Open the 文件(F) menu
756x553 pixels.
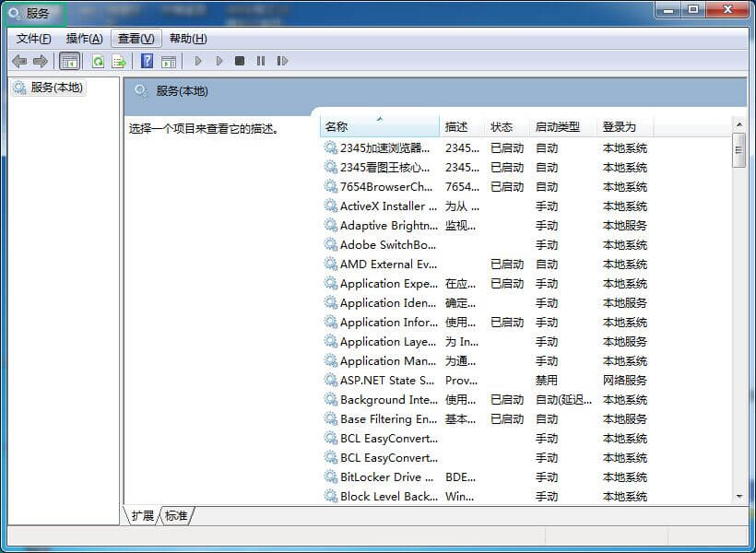34,39
